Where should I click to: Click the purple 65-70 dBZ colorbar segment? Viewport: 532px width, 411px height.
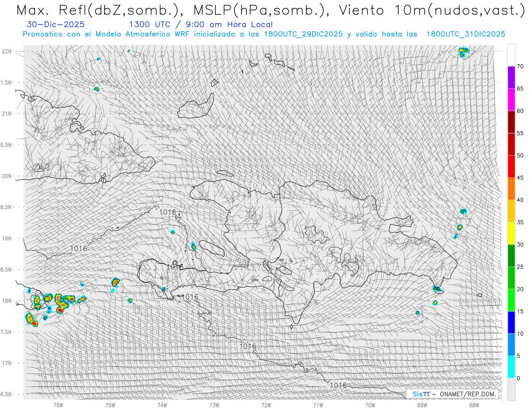(511, 78)
